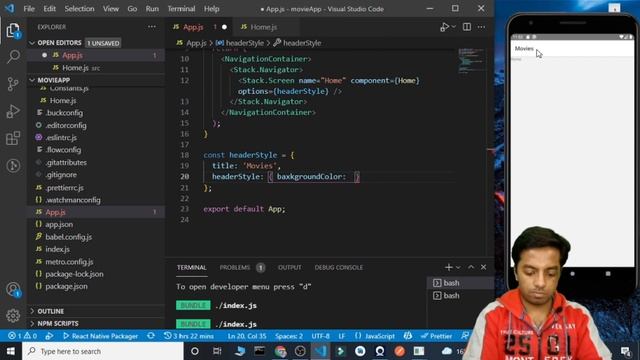Open Windows Start menu
The height and width of the screenshot is (360, 640).
(11, 351)
